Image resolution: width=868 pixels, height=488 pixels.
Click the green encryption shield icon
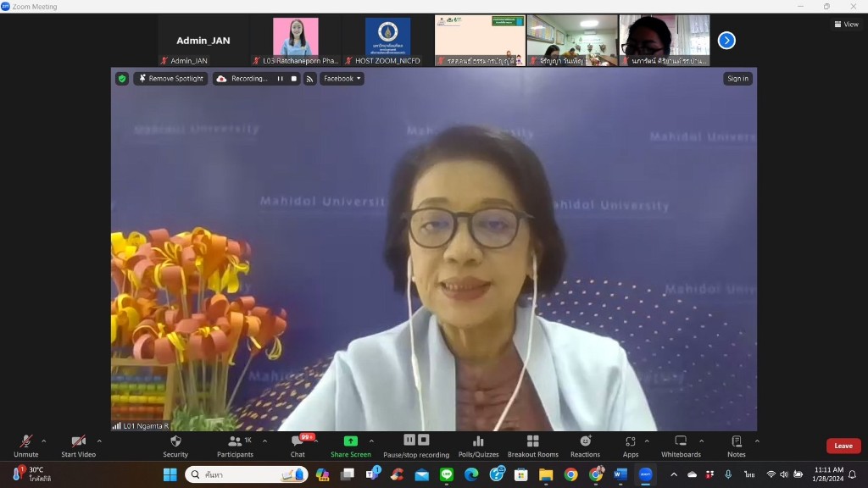click(122, 79)
